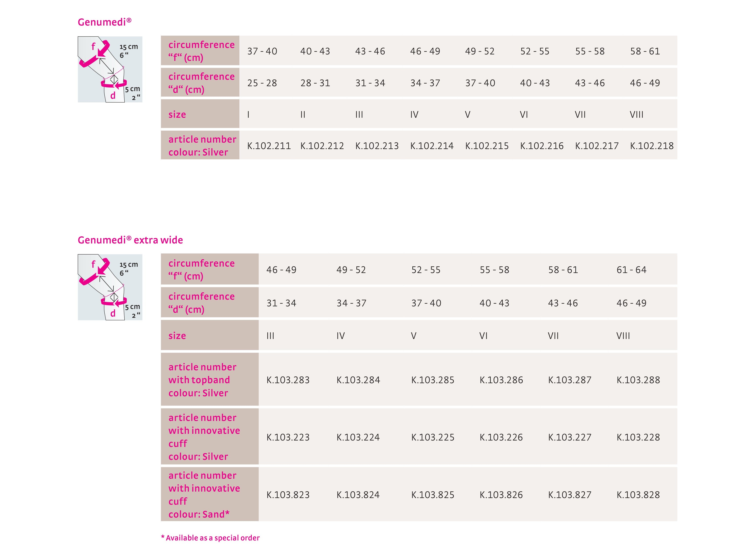Screen dimensions: 755x560
Task: Select the "Genumedi® extra wide" heading
Action: [x=130, y=240]
